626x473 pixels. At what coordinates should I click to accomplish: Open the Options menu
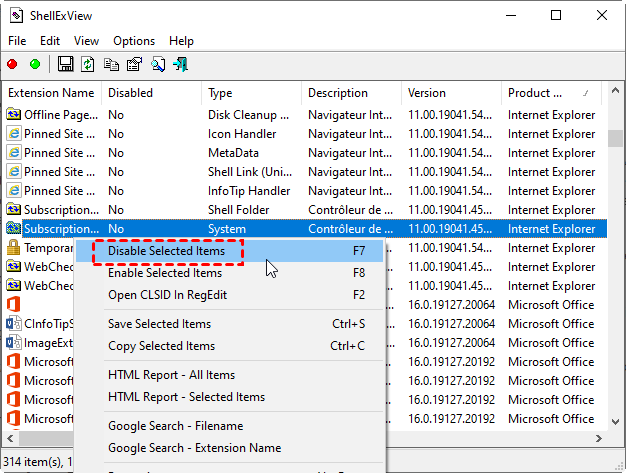click(x=134, y=41)
